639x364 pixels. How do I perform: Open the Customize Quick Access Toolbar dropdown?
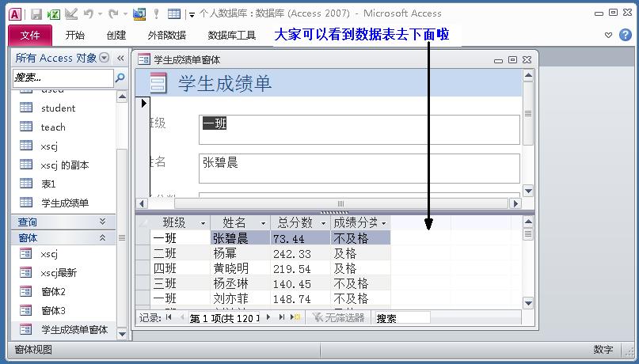192,15
